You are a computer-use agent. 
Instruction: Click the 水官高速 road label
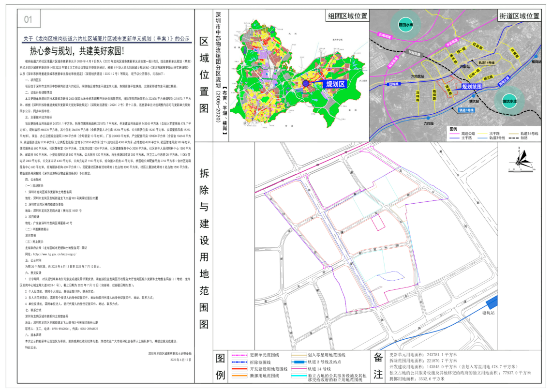452,43
